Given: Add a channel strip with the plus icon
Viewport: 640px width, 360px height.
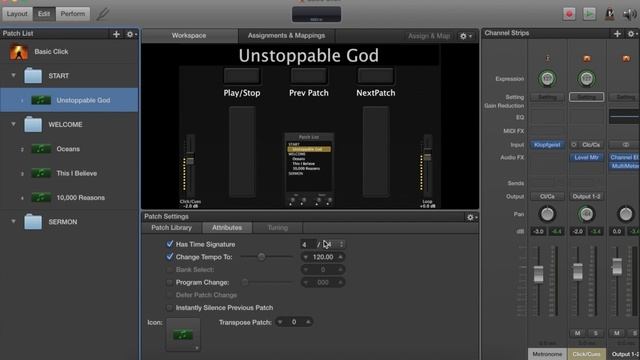Looking at the screenshot, I should [x=617, y=34].
